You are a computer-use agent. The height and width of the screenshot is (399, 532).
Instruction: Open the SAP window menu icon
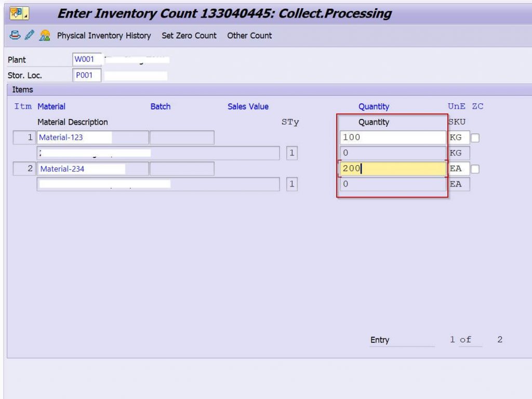click(x=19, y=14)
